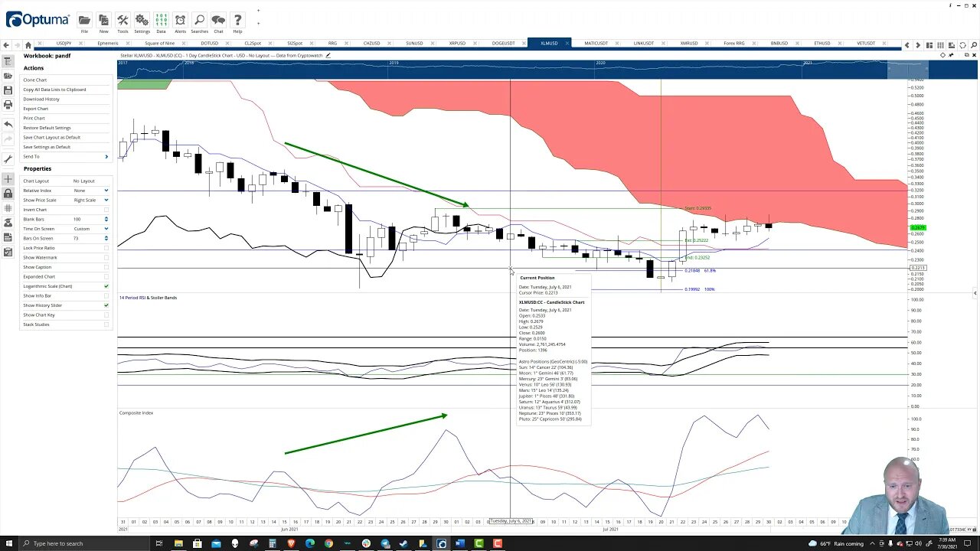The height and width of the screenshot is (551, 980).
Task: Click Copy All Data Lists to Clipboard
Action: point(54,90)
